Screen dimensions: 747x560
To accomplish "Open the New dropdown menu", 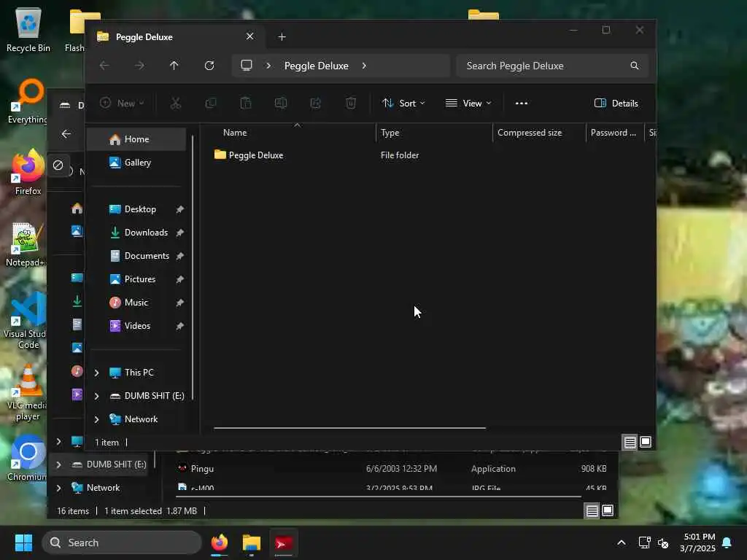I will click(x=122, y=104).
